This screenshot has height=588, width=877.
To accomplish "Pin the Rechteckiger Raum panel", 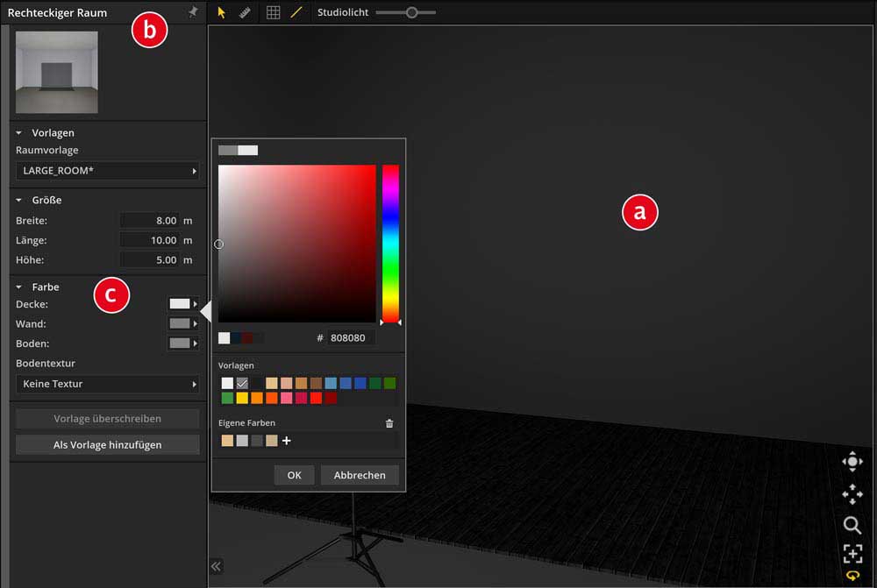I will (193, 12).
